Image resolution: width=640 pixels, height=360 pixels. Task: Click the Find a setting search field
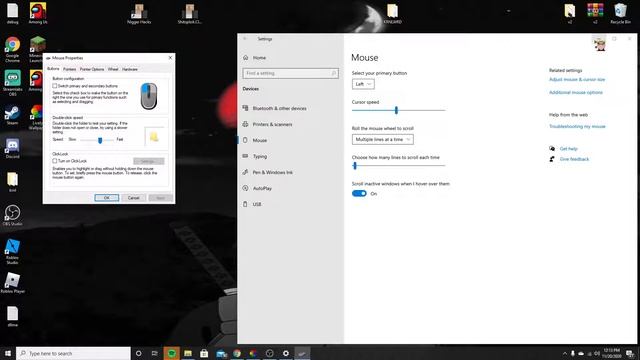290,73
